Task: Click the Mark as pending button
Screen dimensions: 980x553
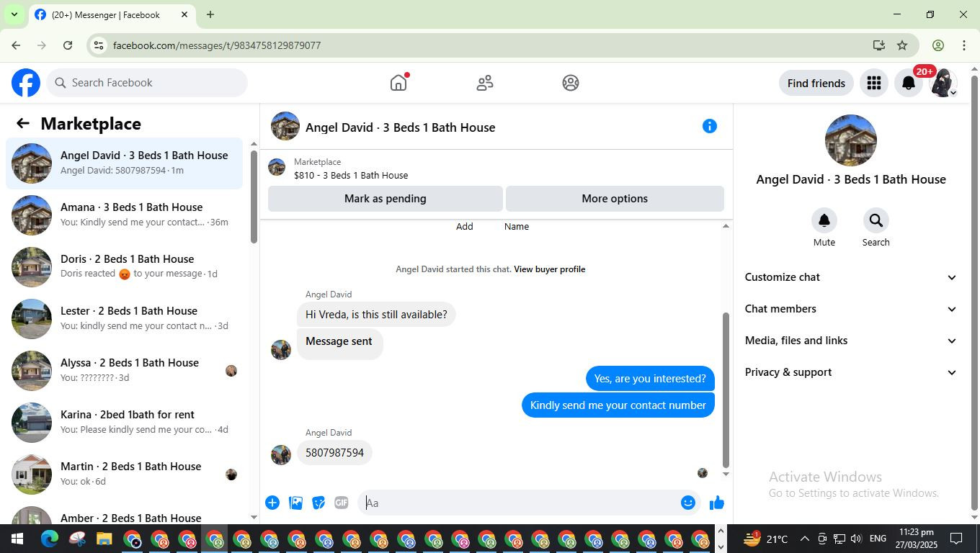Action: (x=386, y=199)
